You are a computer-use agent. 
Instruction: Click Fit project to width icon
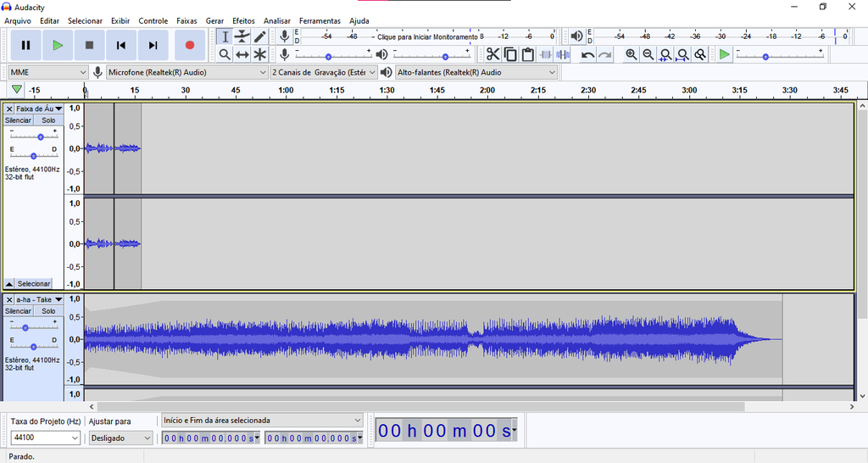tap(683, 54)
